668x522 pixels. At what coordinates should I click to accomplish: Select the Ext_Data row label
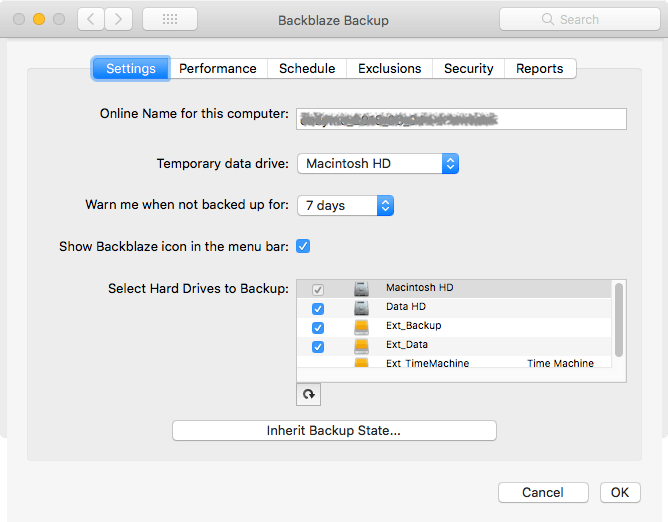pos(407,344)
